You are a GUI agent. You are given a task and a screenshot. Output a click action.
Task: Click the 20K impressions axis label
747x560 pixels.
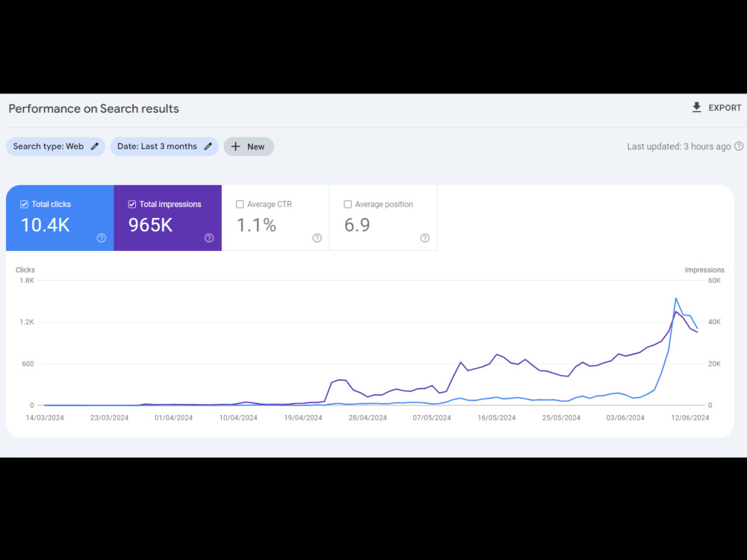click(x=714, y=364)
